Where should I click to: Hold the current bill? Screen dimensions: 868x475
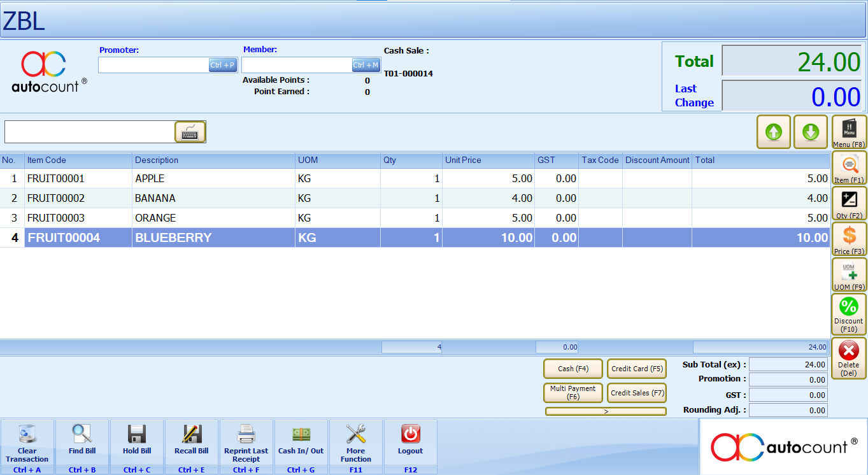(x=136, y=443)
